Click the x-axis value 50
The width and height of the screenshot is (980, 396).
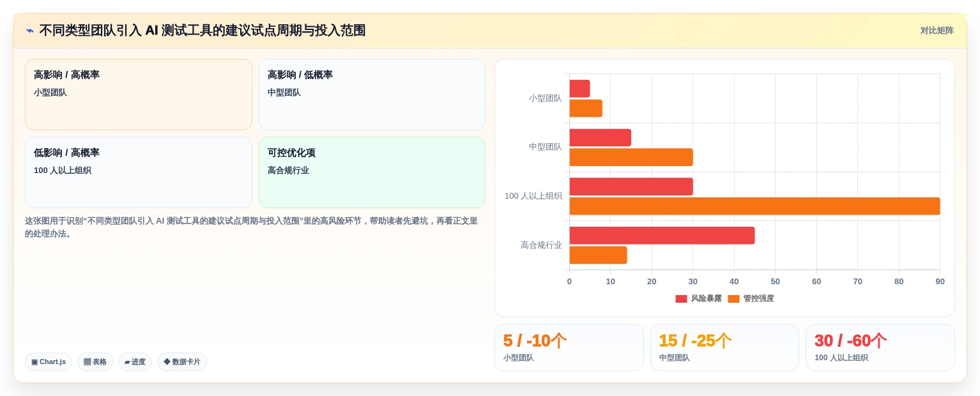point(775,282)
